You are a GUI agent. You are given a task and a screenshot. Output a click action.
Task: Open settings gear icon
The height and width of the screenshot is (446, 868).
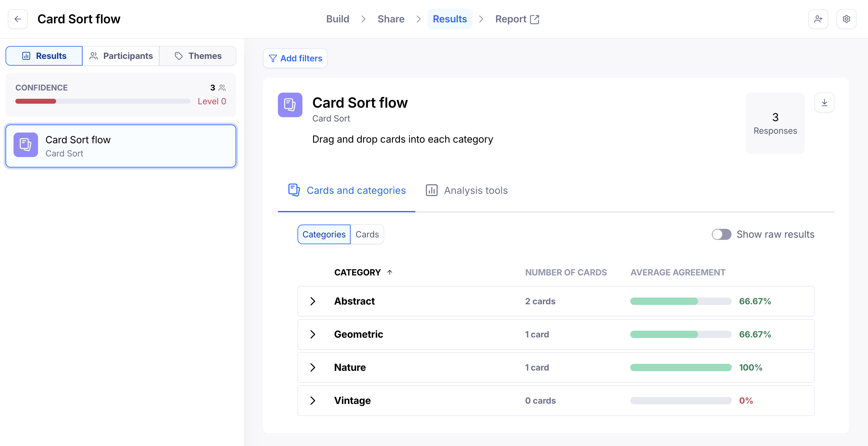coord(846,19)
